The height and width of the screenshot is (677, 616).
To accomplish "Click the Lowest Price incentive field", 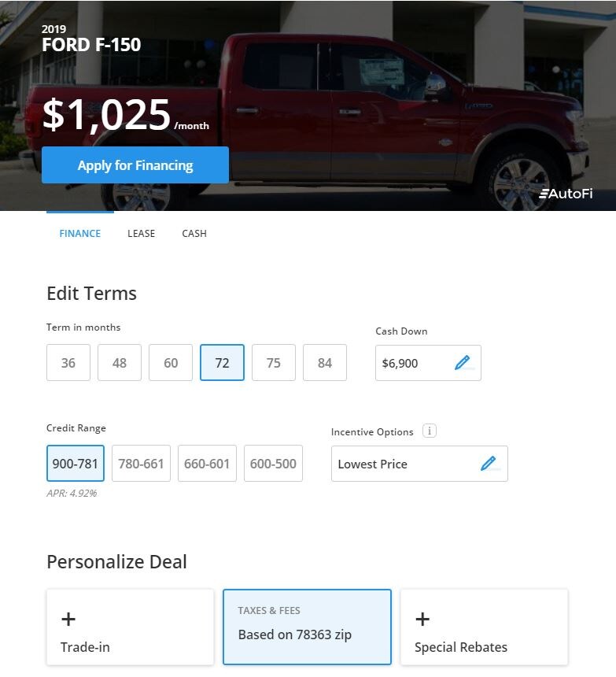I will coord(419,464).
